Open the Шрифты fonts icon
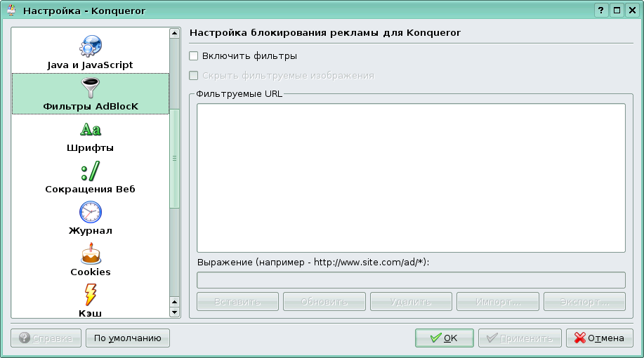644x358 pixels. coord(90,130)
